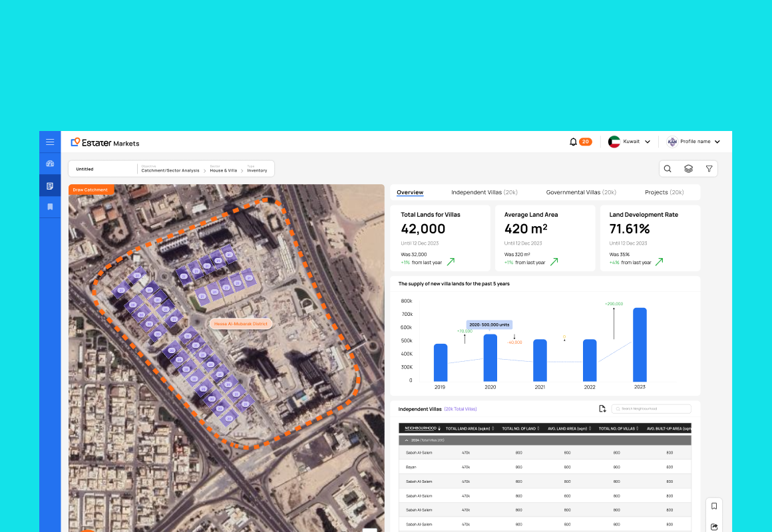
Task: Switch to the Projects tab
Action: pos(664,192)
